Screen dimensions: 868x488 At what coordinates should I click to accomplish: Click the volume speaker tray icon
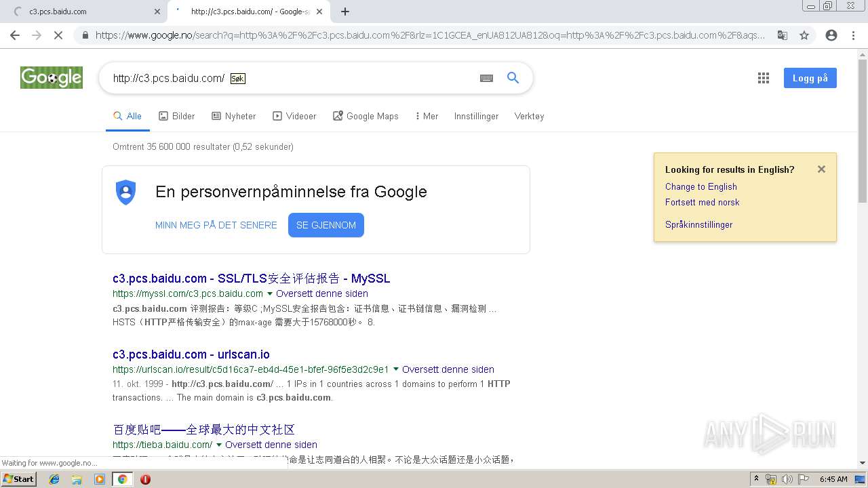pos(787,479)
